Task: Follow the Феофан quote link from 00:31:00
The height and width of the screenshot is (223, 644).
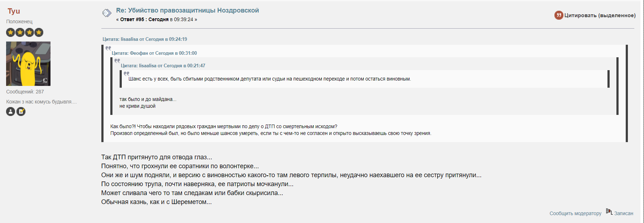Action: click(x=154, y=53)
